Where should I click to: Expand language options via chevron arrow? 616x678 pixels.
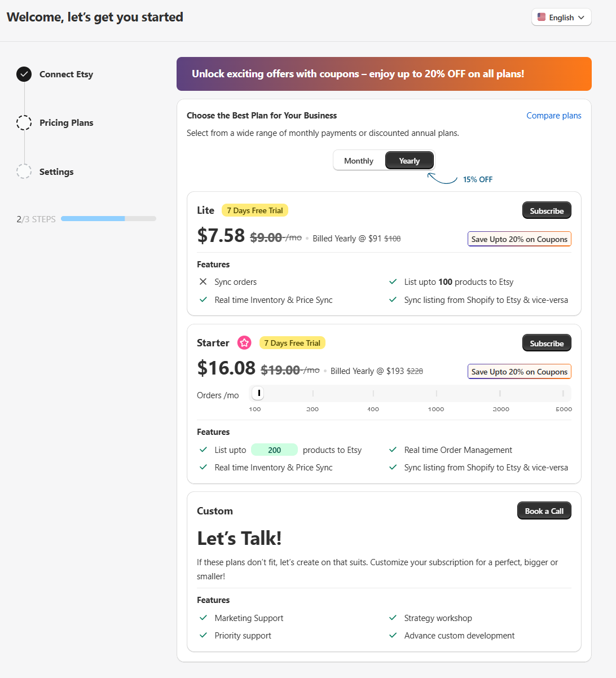point(582,17)
